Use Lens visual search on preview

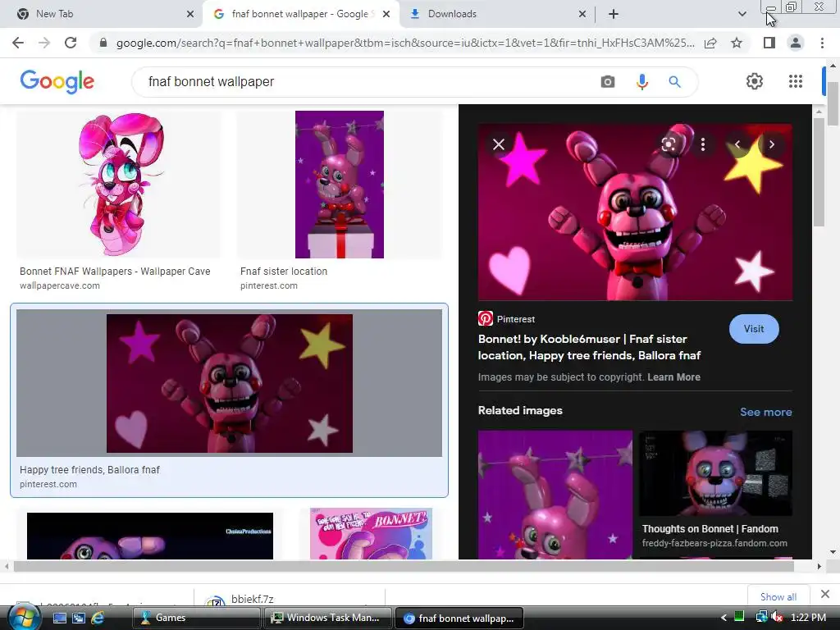[x=668, y=144]
